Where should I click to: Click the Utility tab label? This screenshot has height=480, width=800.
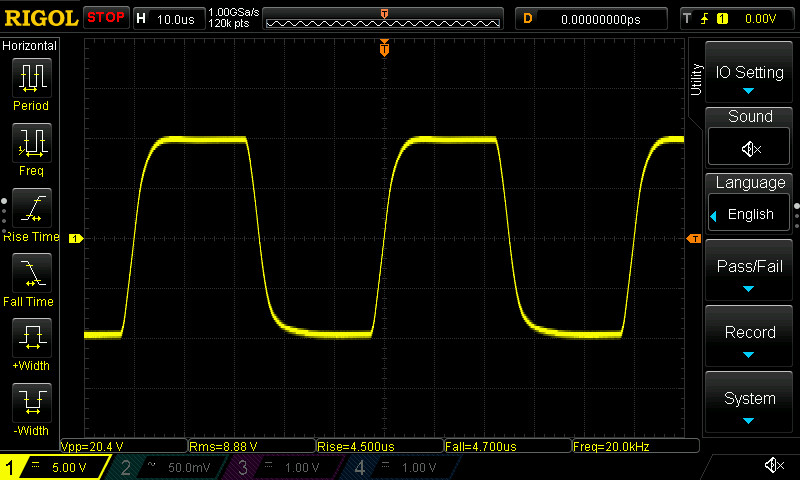(x=696, y=80)
